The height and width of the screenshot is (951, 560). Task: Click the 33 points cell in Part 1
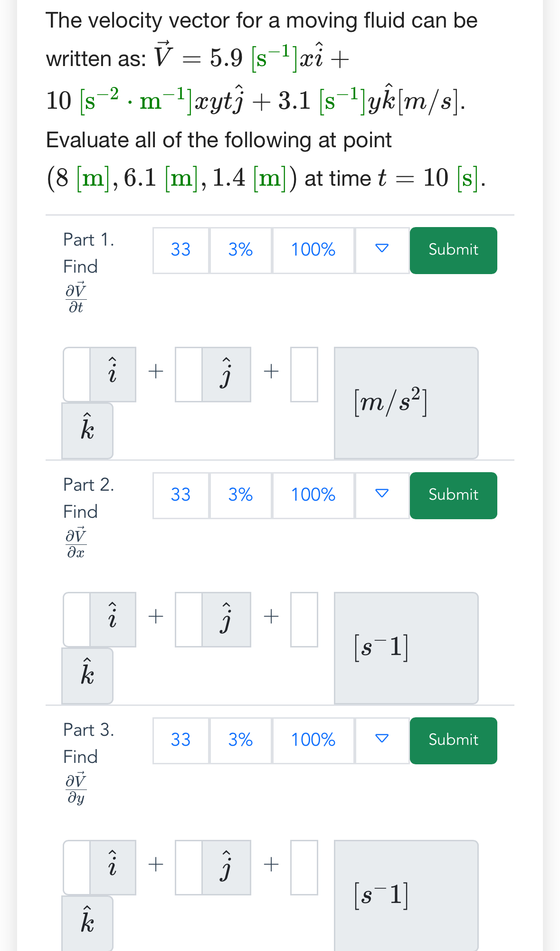coord(180,250)
